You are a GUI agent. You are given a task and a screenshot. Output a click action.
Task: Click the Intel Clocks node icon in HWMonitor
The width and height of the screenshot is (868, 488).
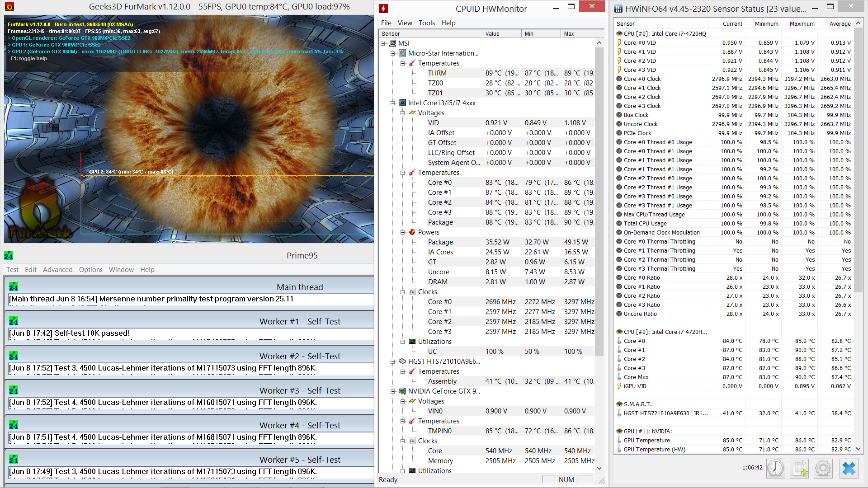point(412,292)
